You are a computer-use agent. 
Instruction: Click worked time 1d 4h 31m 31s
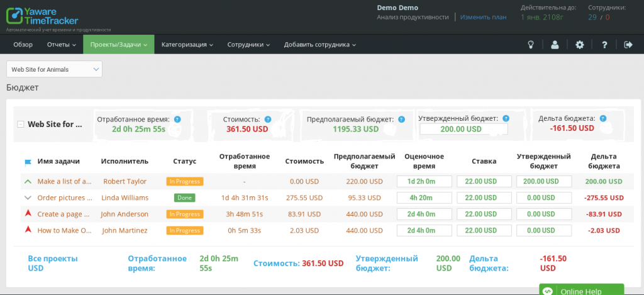245,198
